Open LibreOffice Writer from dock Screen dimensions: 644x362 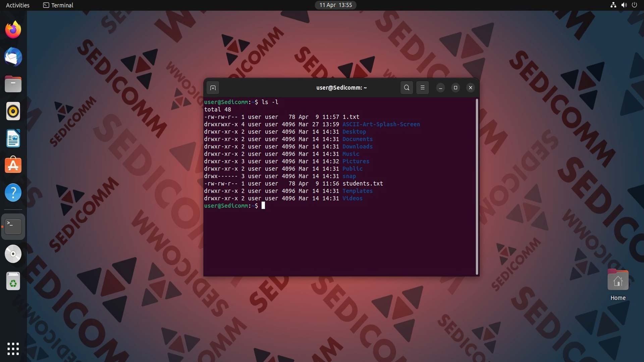13,138
